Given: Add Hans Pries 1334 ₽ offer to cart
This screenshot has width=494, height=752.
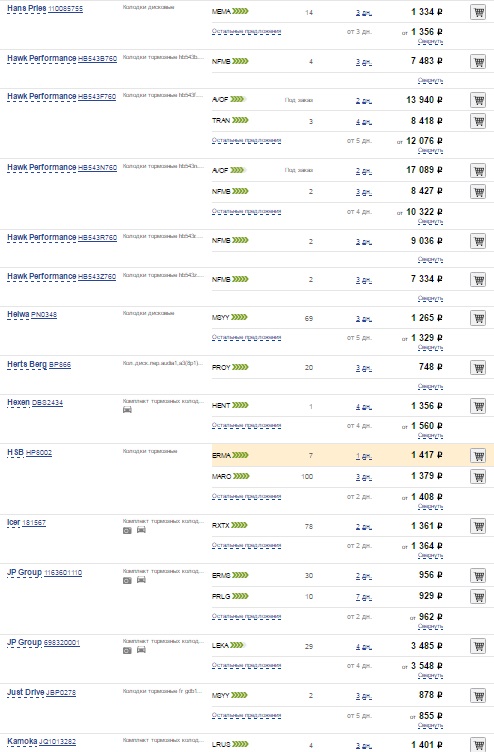Looking at the screenshot, I should 478,12.
